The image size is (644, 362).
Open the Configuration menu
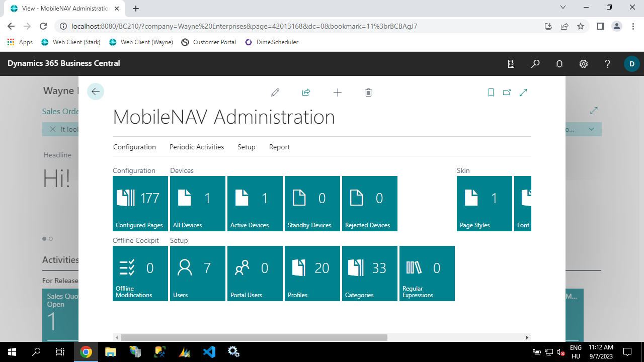[x=134, y=147]
